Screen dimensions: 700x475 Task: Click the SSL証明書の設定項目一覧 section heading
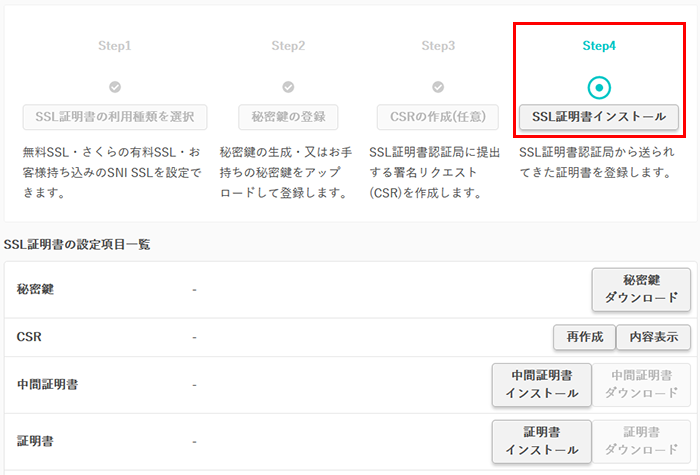coord(77,244)
